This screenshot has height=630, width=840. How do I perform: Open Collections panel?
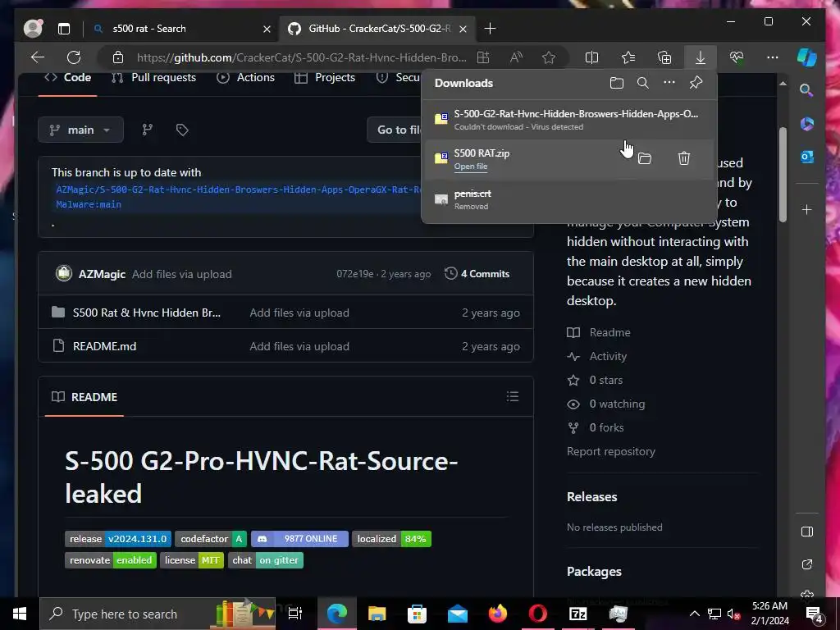pyautogui.click(x=664, y=57)
